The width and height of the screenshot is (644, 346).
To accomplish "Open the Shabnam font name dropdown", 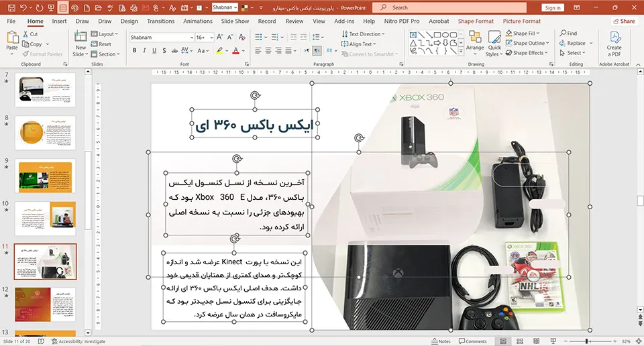I will tap(191, 38).
